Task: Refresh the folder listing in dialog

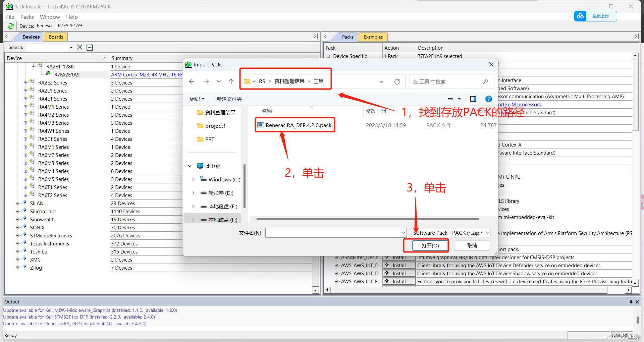Action: pos(397,81)
